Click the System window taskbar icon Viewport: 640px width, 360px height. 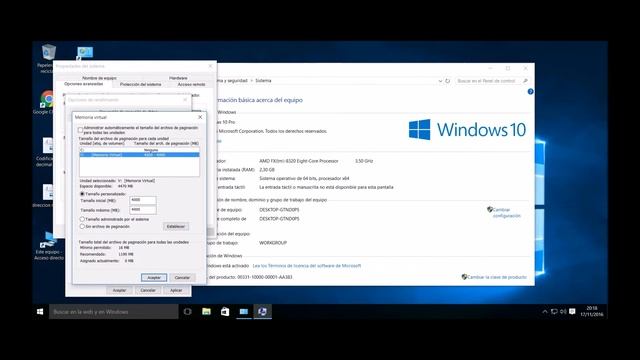pos(244,311)
